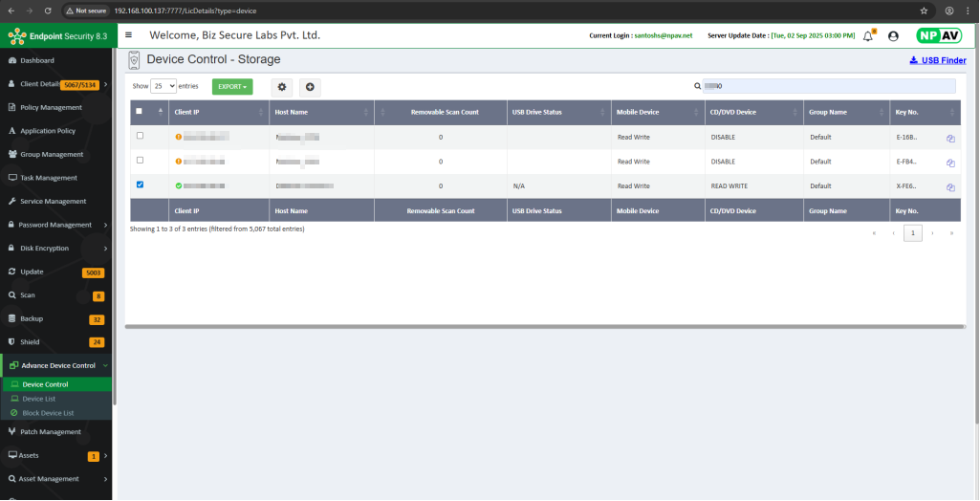Open the user profile icon
980x501 pixels.
893,36
